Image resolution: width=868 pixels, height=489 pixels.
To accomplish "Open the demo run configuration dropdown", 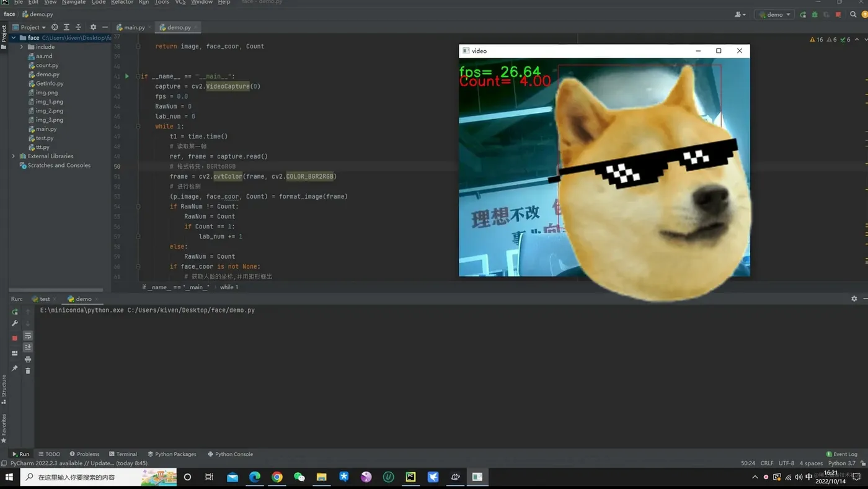I will 774,14.
